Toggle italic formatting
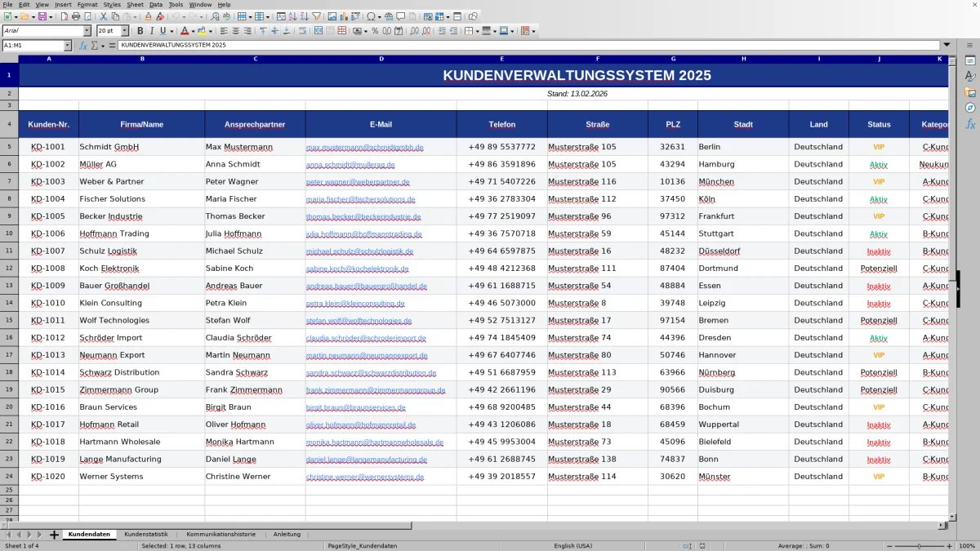980x551 pixels. pos(152,30)
